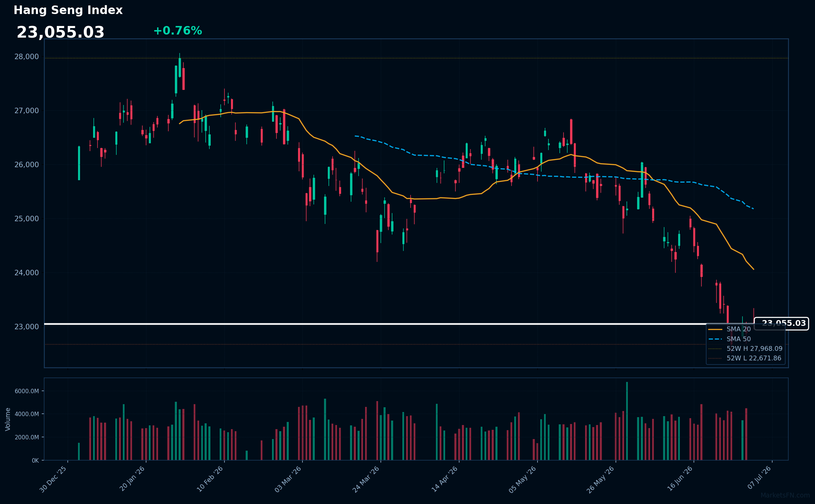815x504 pixels.
Task: Click the 26,000 price axis label
Action: [27, 165]
